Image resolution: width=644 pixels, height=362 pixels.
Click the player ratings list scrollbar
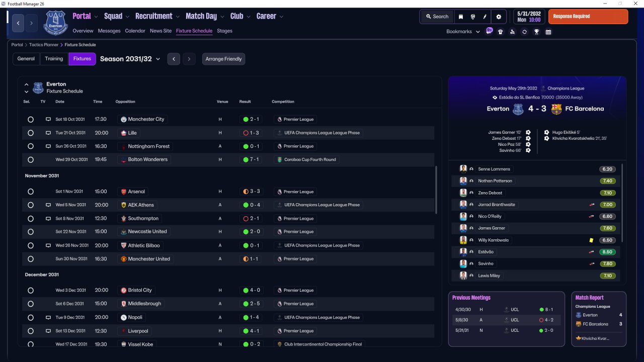[622, 204]
